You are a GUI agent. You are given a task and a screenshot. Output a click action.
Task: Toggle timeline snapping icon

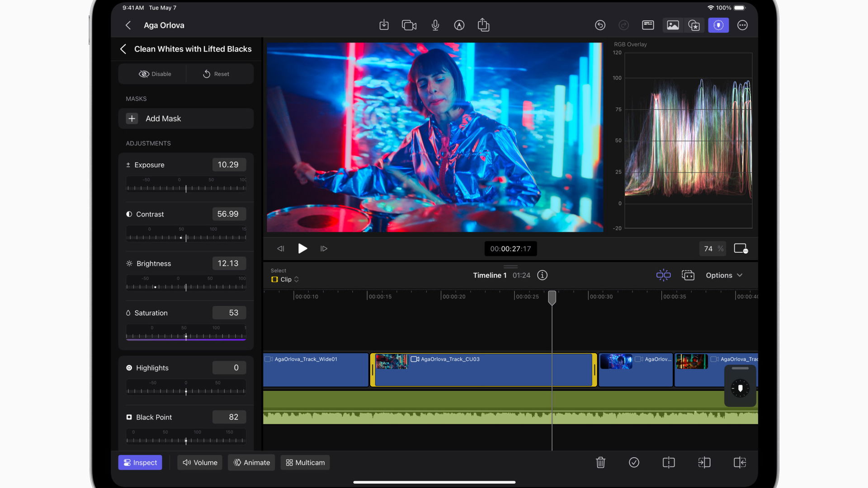tap(663, 275)
